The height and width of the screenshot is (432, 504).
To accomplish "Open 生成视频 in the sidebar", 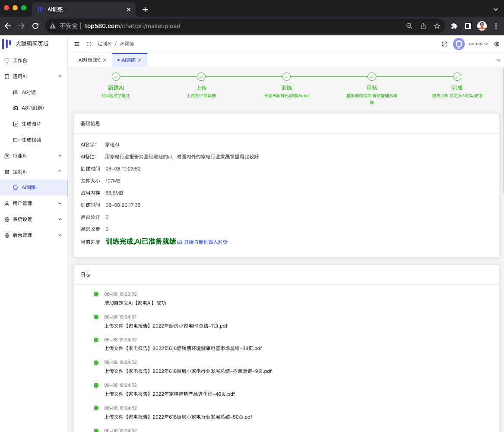I will (x=31, y=140).
